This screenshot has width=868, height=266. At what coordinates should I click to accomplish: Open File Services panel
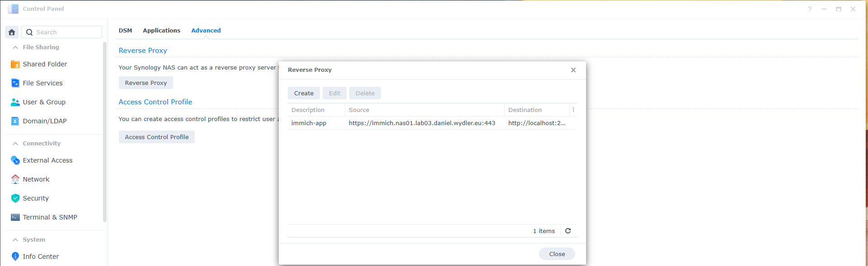42,83
